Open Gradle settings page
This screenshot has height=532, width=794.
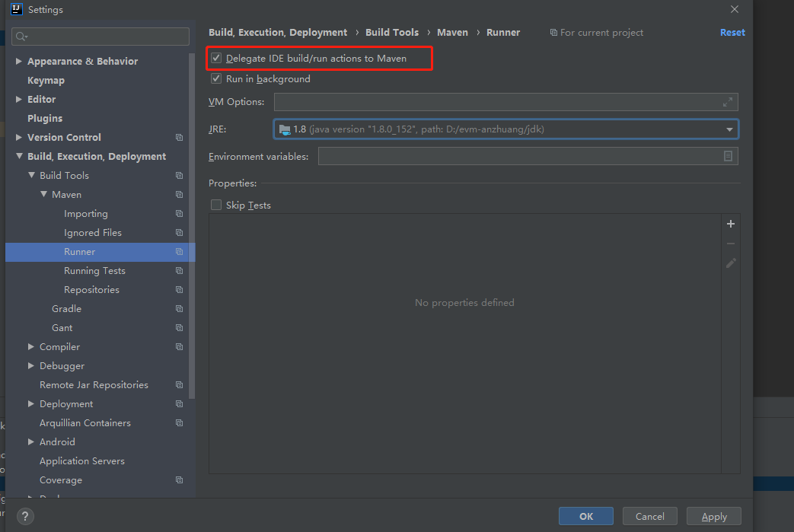point(66,309)
